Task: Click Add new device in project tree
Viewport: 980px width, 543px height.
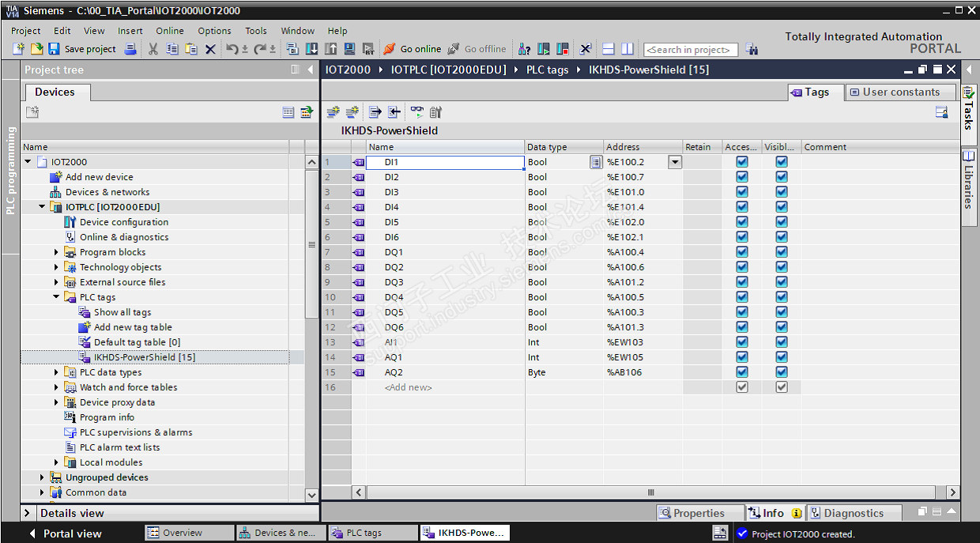Action: [x=99, y=177]
